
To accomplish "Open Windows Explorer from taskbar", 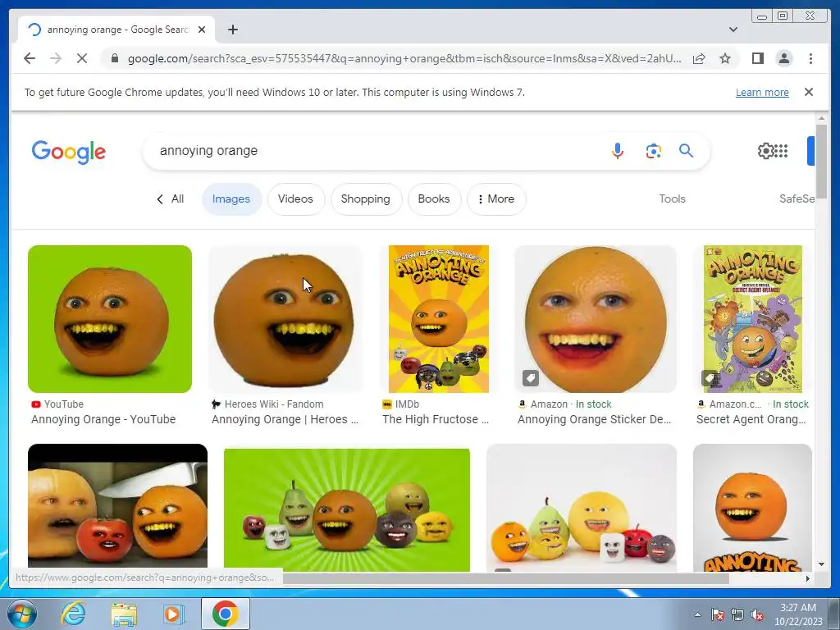I will (124, 614).
